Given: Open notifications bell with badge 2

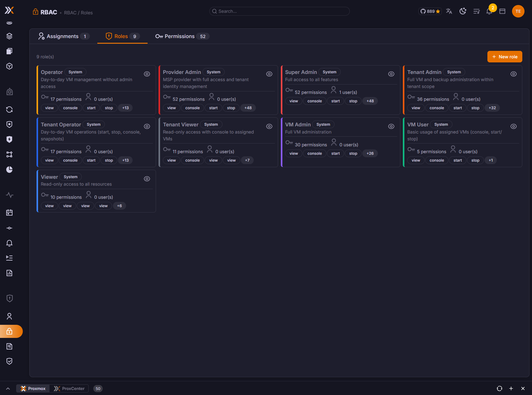Looking at the screenshot, I should pos(490,11).
